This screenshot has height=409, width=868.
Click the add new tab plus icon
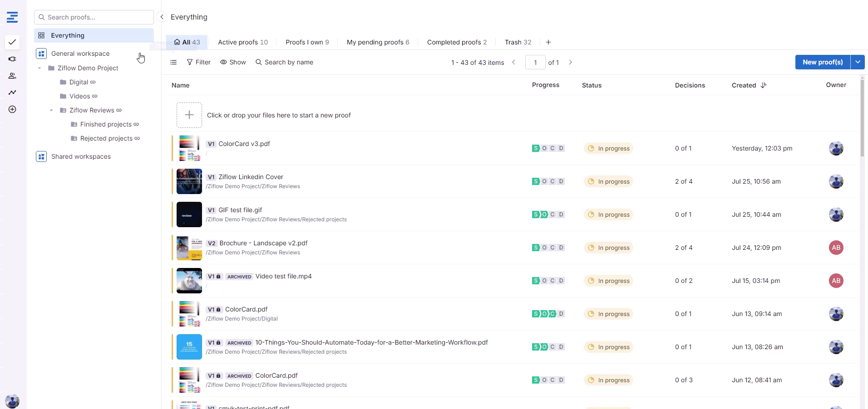[x=548, y=42]
